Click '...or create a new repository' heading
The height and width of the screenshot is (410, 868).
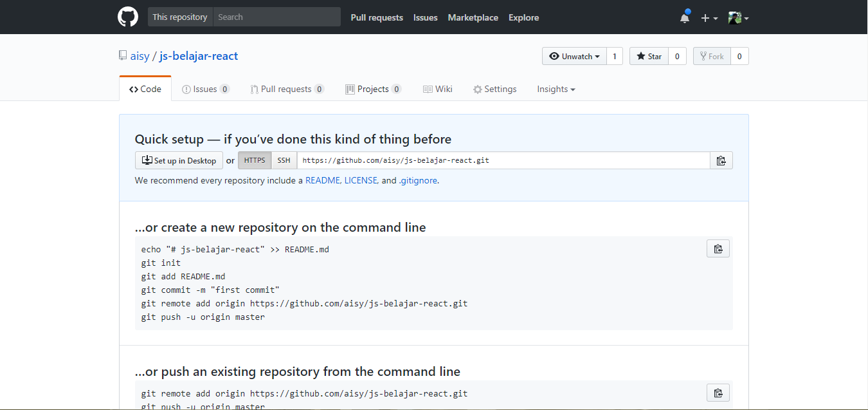pos(280,227)
